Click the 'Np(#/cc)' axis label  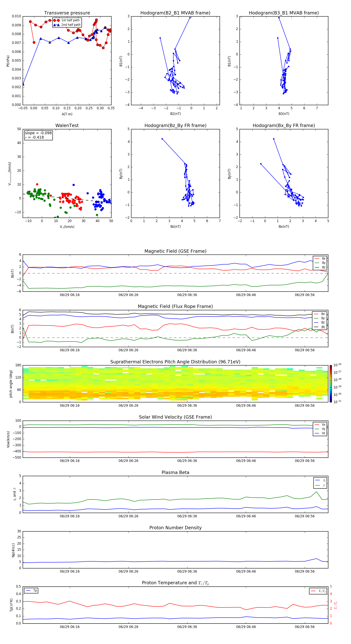(13, 550)
